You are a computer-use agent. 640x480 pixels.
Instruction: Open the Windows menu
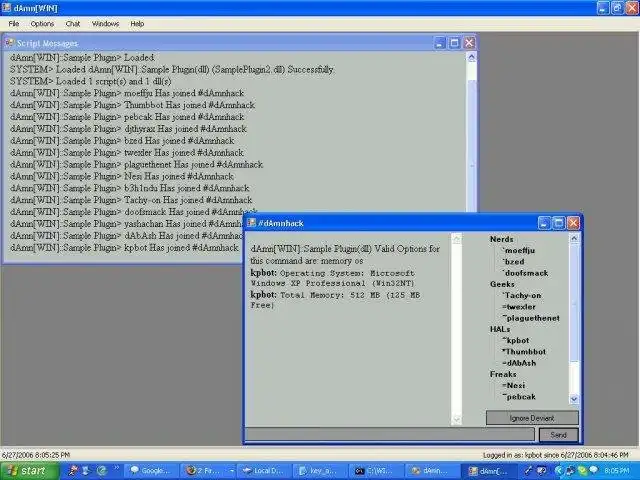[x=105, y=24]
